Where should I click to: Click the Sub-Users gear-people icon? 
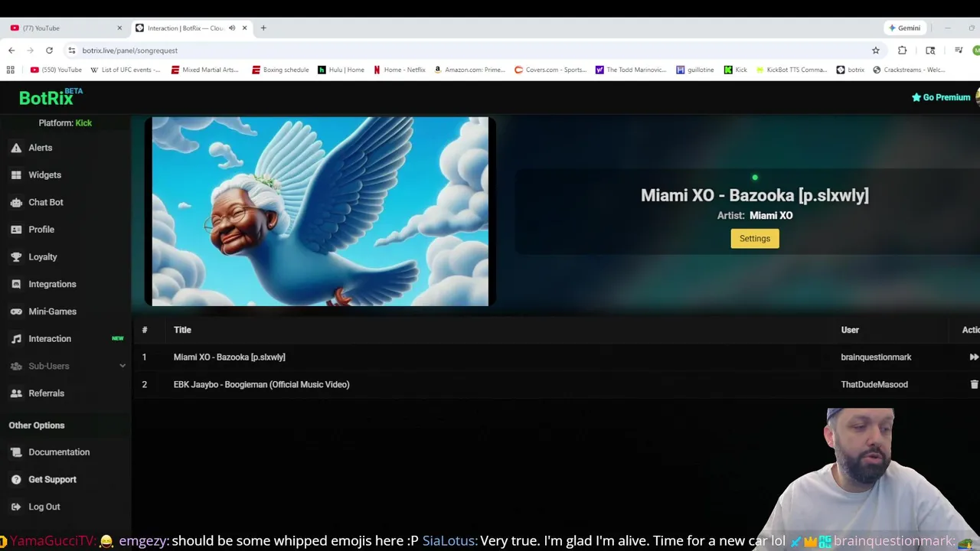[x=16, y=366]
